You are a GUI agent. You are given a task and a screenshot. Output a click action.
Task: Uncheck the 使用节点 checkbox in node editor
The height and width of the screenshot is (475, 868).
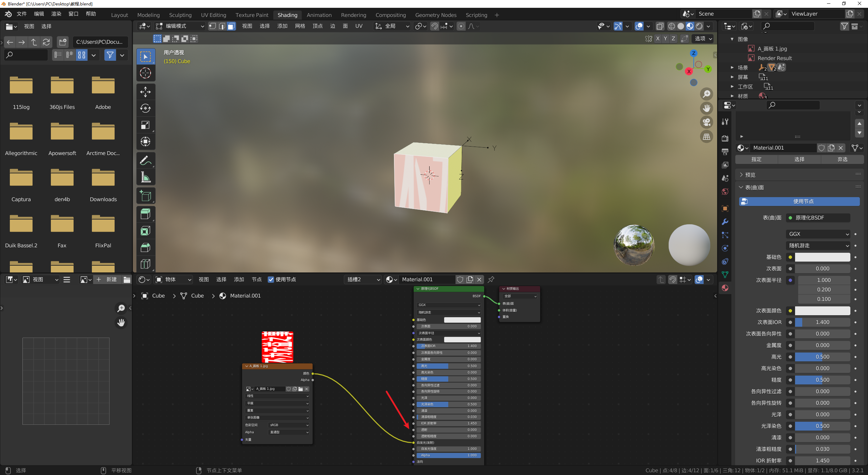[x=271, y=280]
